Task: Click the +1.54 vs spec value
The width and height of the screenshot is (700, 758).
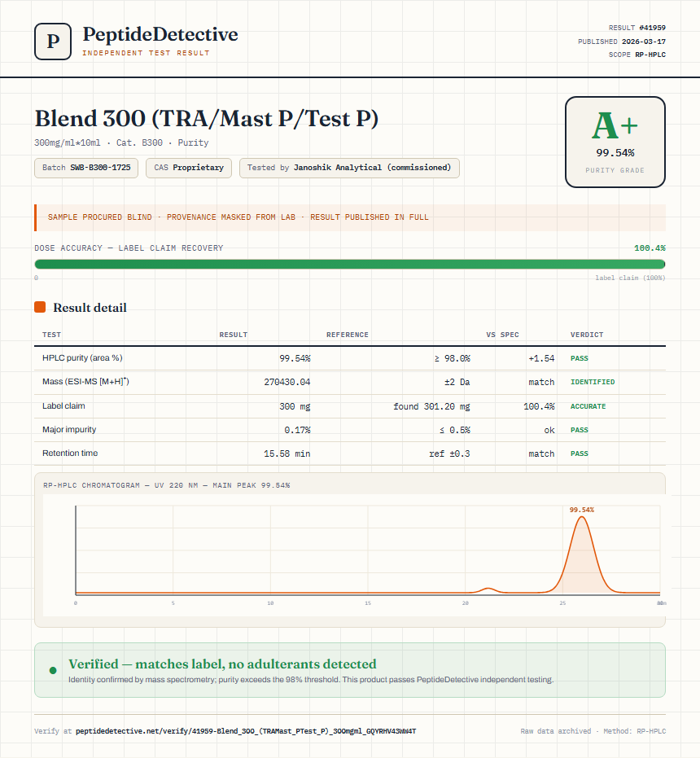Action: tap(541, 358)
